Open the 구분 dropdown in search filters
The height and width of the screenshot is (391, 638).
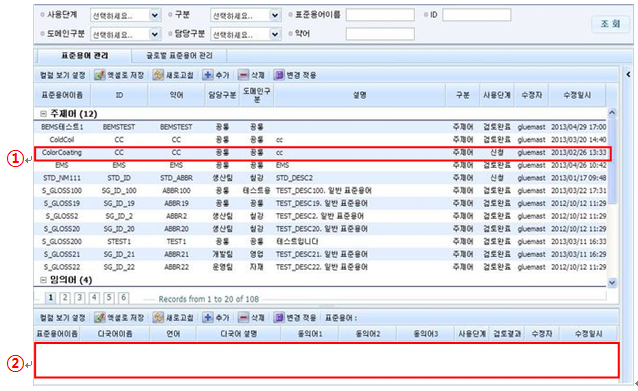point(275,15)
